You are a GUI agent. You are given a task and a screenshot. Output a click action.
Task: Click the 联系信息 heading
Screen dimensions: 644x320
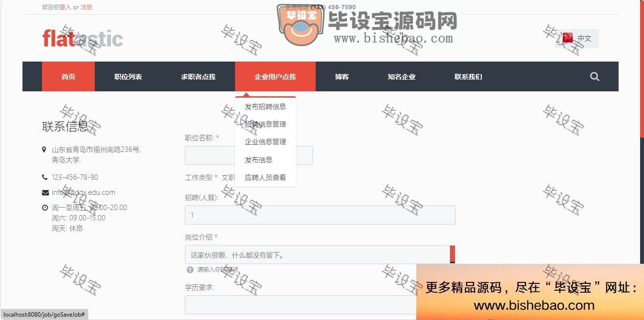coord(65,126)
